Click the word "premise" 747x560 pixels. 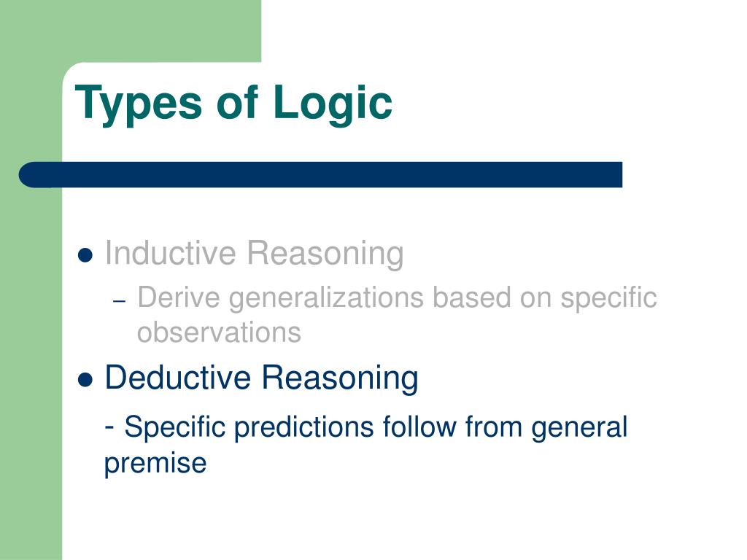(155, 463)
